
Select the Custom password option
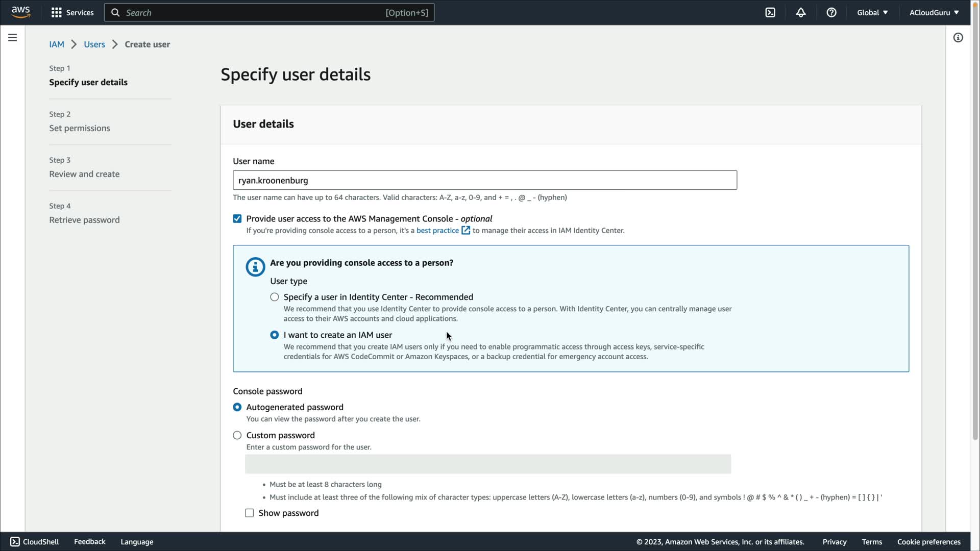[237, 435]
